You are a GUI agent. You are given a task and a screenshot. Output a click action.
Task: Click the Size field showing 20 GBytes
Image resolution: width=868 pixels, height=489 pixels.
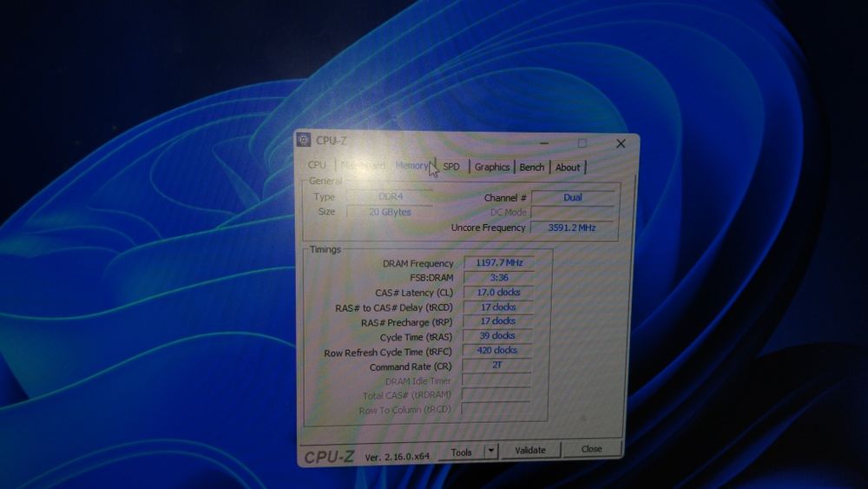(390, 212)
